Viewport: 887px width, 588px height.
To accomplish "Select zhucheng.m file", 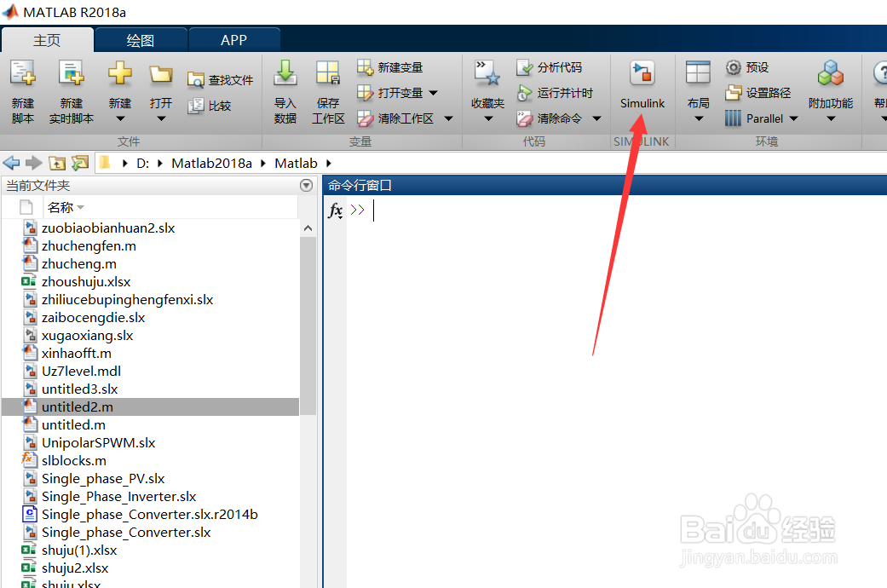I will [x=79, y=264].
